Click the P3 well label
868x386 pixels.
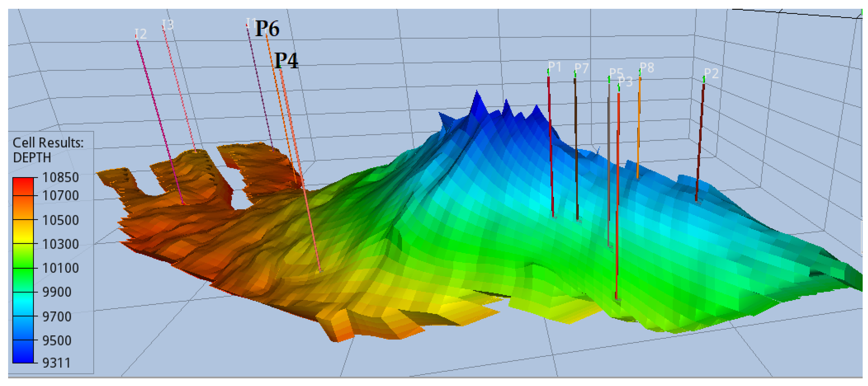[x=625, y=82]
